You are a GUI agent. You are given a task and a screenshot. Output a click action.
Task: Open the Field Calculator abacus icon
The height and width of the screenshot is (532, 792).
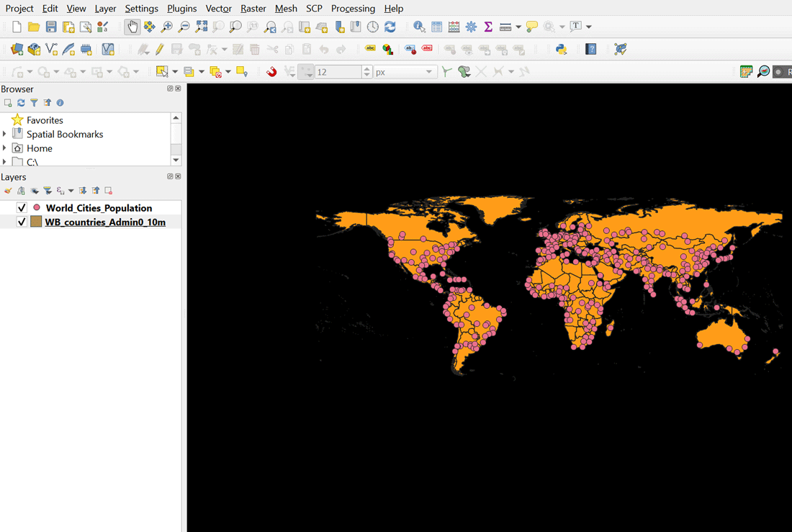click(454, 27)
